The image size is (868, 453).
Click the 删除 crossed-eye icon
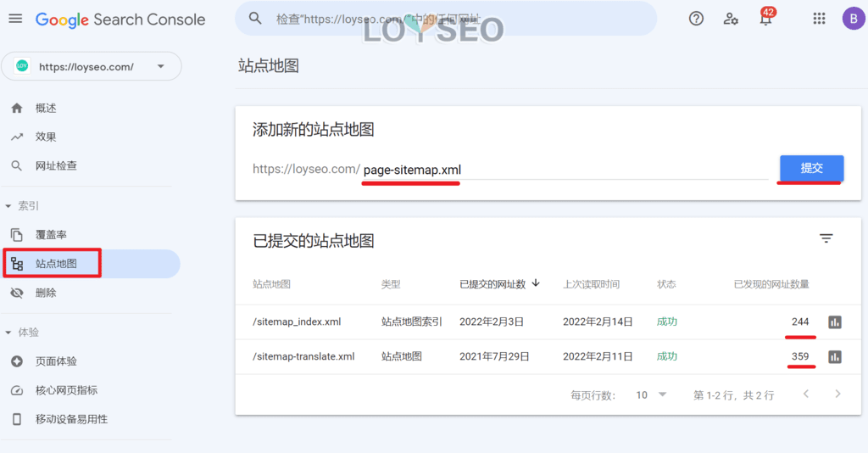click(17, 293)
